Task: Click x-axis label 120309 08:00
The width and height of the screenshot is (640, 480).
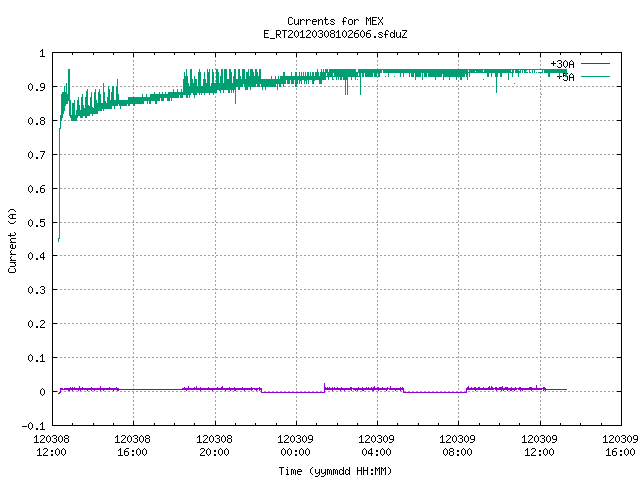Action: point(457,446)
